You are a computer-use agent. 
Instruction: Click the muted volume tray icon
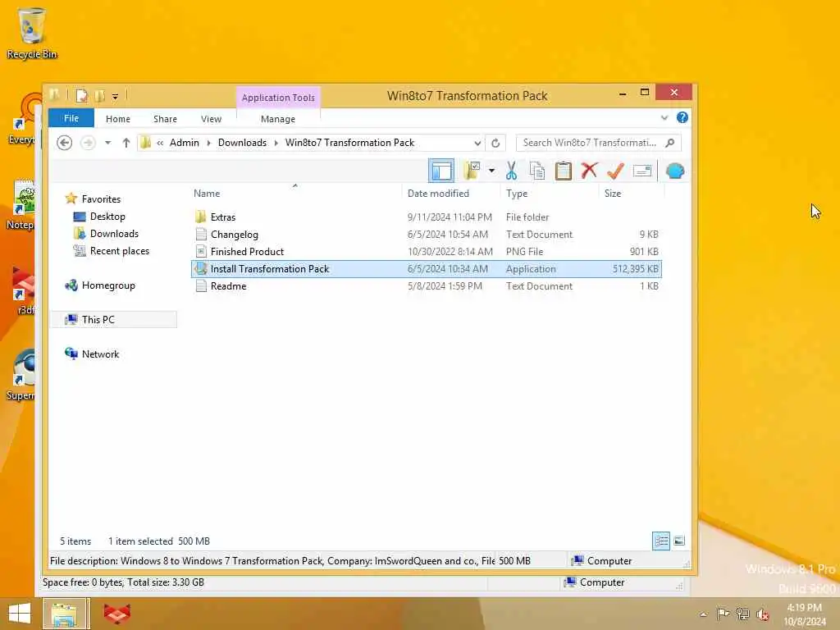pyautogui.click(x=762, y=614)
